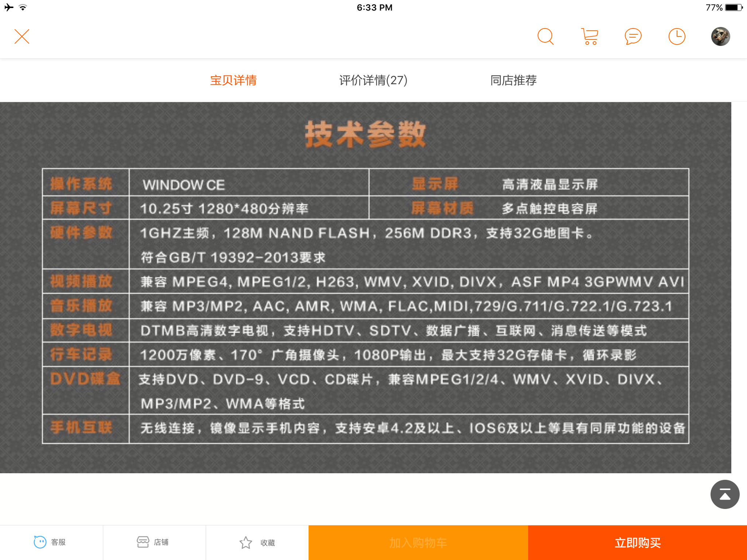The width and height of the screenshot is (747, 560).
Task: Tap the 兼容 MP3/MP2 audio formats line
Action: pos(406,306)
